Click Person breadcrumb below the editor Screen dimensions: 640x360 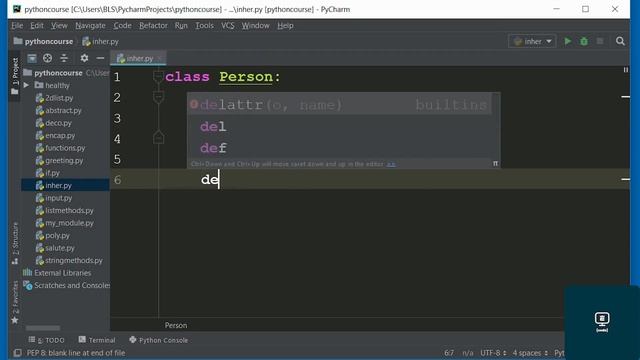point(176,325)
